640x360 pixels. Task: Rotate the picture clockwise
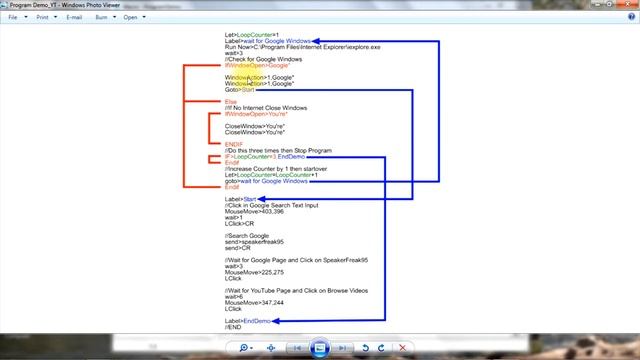pos(381,348)
